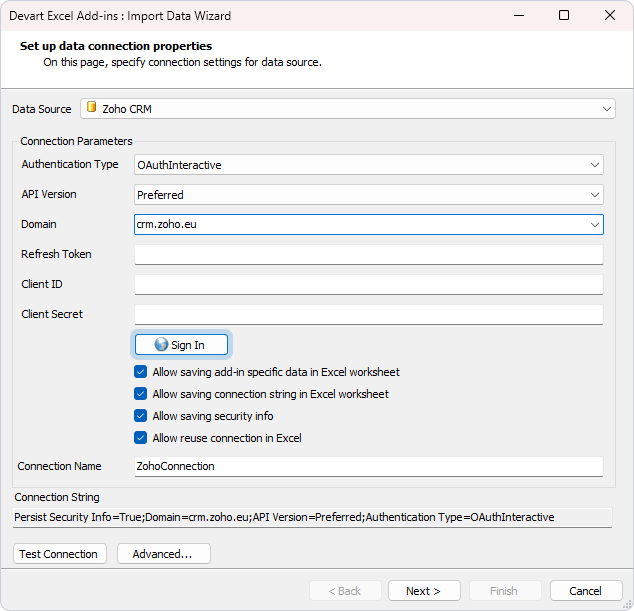Toggle Allow saving add-in specific data checkbox
The width and height of the screenshot is (634, 611).
point(140,372)
